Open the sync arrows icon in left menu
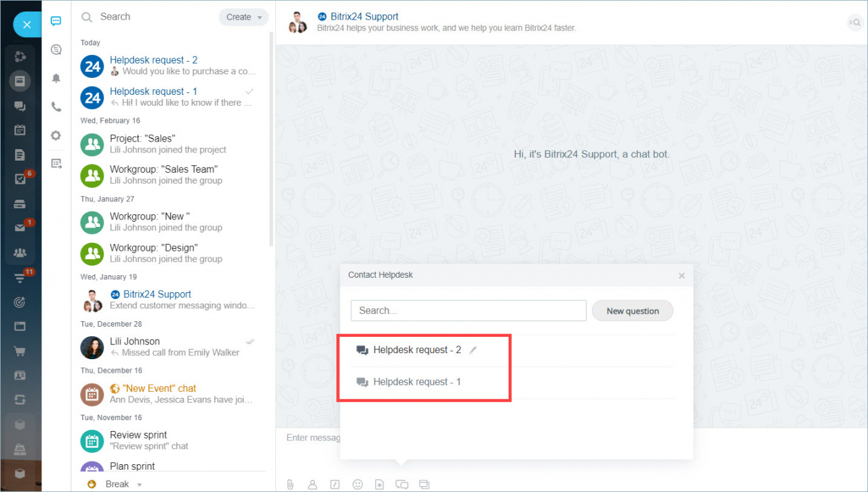The image size is (868, 492). coord(20,400)
